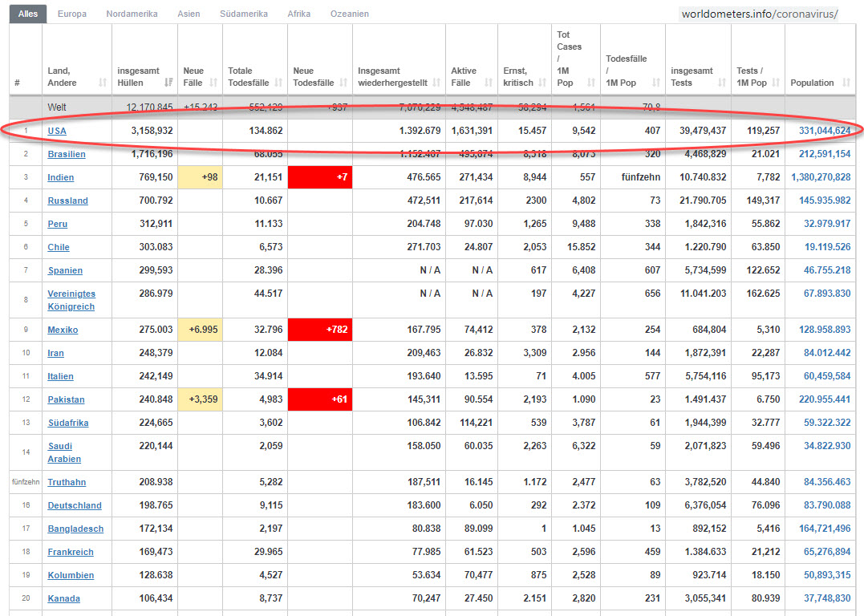Switch to the Europa tab
This screenshot has height=616, width=864.
click(72, 14)
